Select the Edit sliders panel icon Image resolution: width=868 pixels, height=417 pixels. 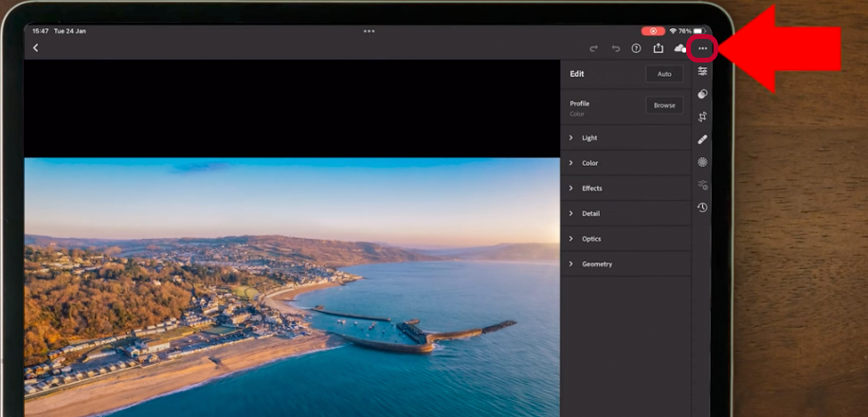[x=702, y=71]
